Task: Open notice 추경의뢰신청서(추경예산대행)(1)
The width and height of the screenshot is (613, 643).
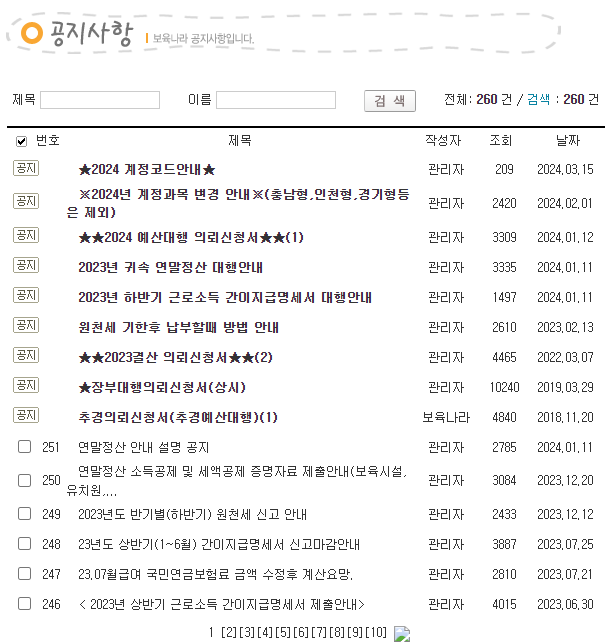Action: 178,417
